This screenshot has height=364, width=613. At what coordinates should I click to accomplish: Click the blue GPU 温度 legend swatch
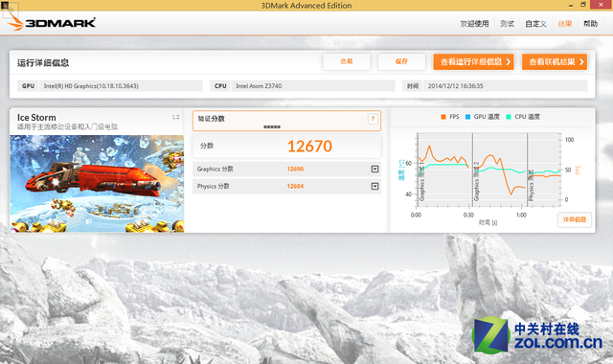[x=468, y=117]
